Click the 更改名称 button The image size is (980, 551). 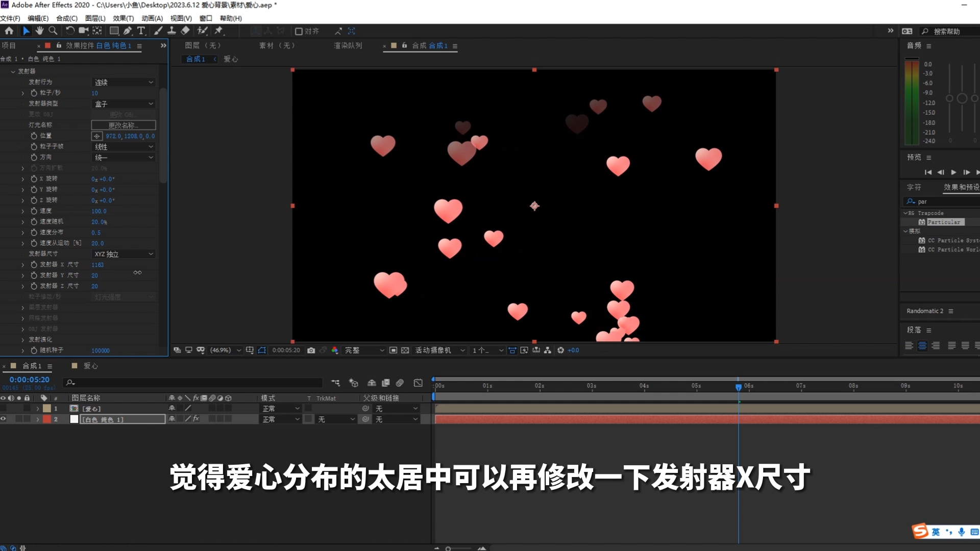pyautogui.click(x=123, y=124)
